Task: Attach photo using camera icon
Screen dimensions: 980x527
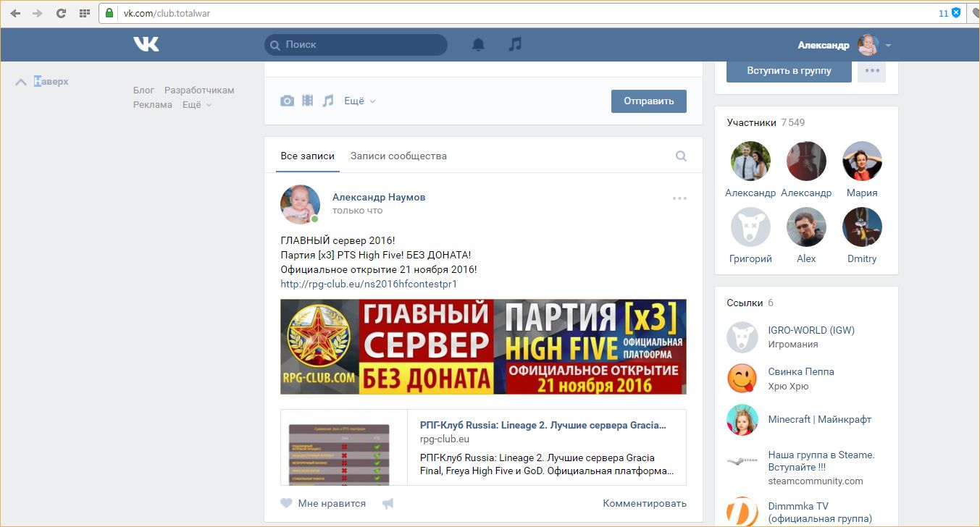Action: coord(288,101)
